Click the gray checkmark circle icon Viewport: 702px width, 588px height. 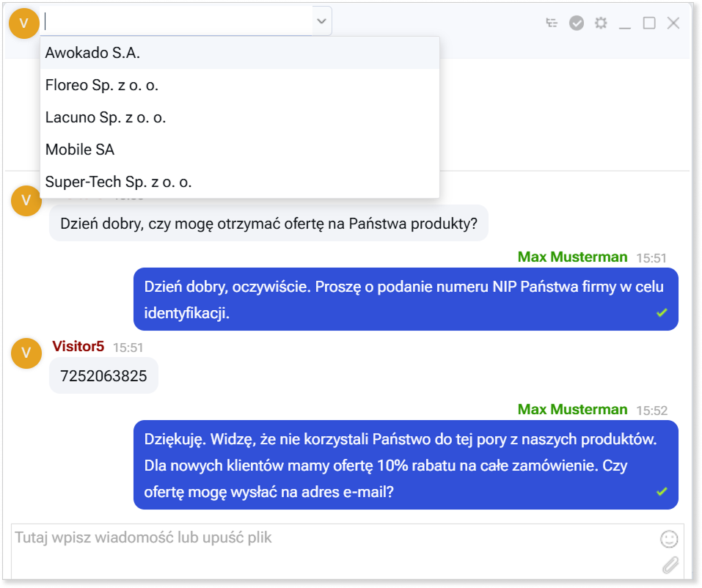point(577,23)
